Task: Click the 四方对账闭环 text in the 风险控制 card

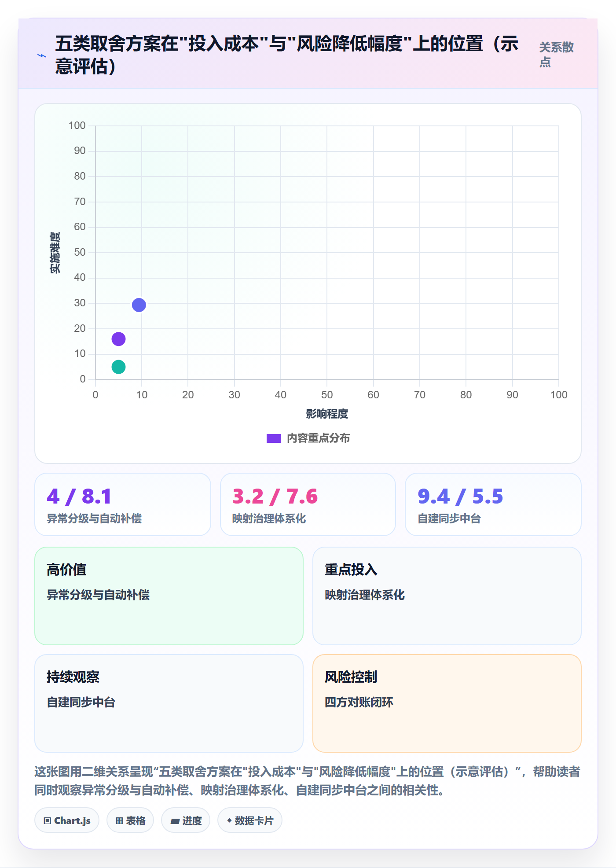Action: pyautogui.click(x=359, y=702)
